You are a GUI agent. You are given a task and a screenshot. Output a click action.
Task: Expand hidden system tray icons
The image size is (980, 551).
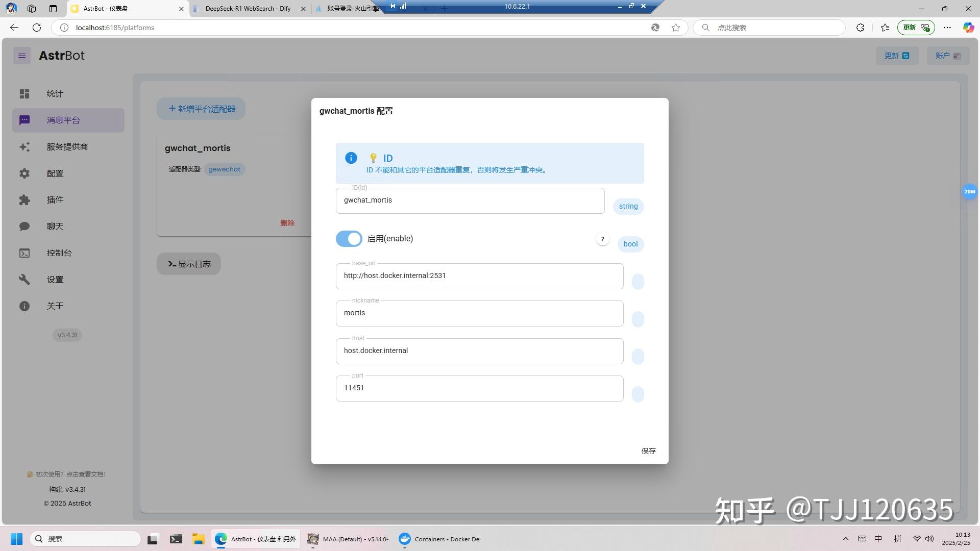pos(845,538)
